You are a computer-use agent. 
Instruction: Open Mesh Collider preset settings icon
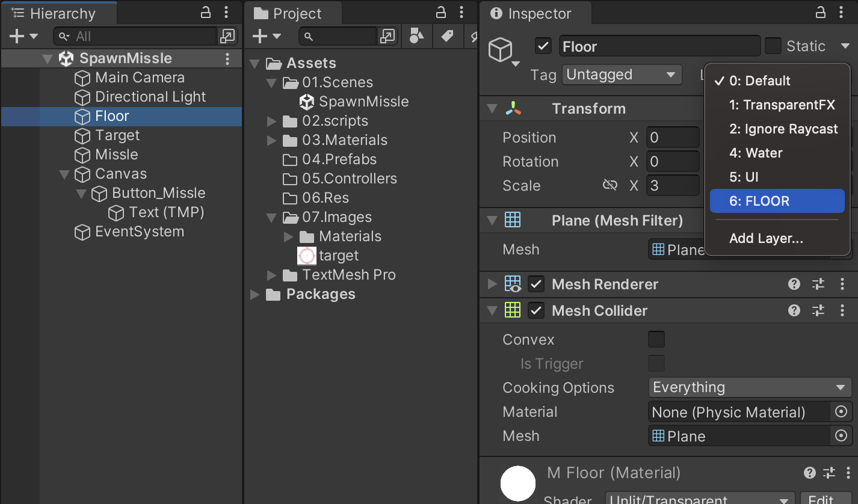click(818, 311)
